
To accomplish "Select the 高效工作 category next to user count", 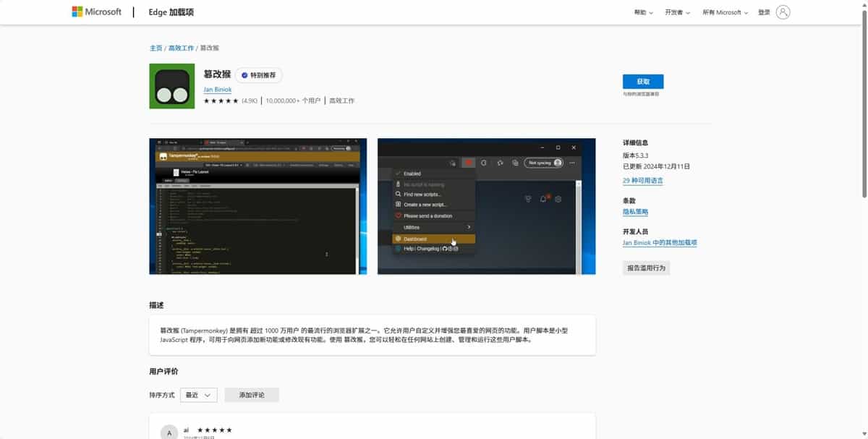I will pos(341,101).
